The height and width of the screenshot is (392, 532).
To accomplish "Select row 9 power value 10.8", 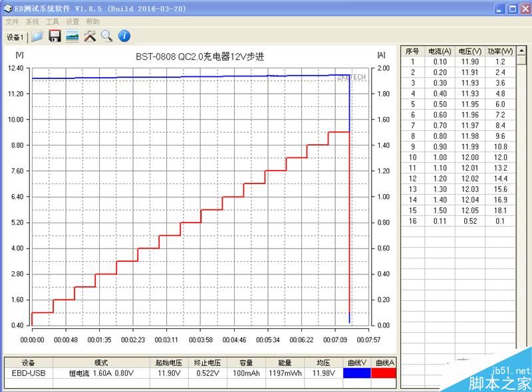I will click(x=500, y=147).
